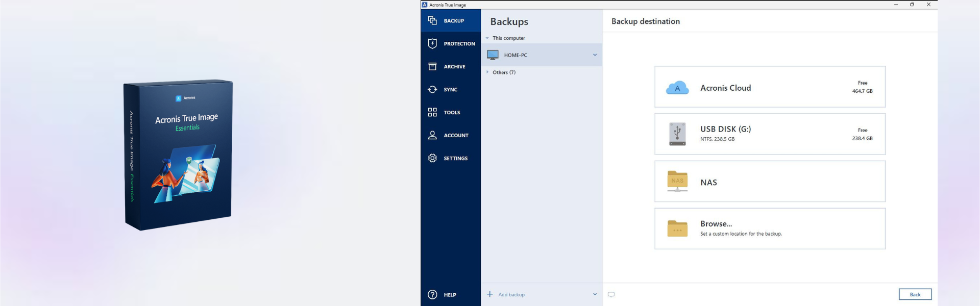Click the NAS folder icon
The height and width of the screenshot is (306, 980).
point(677,181)
